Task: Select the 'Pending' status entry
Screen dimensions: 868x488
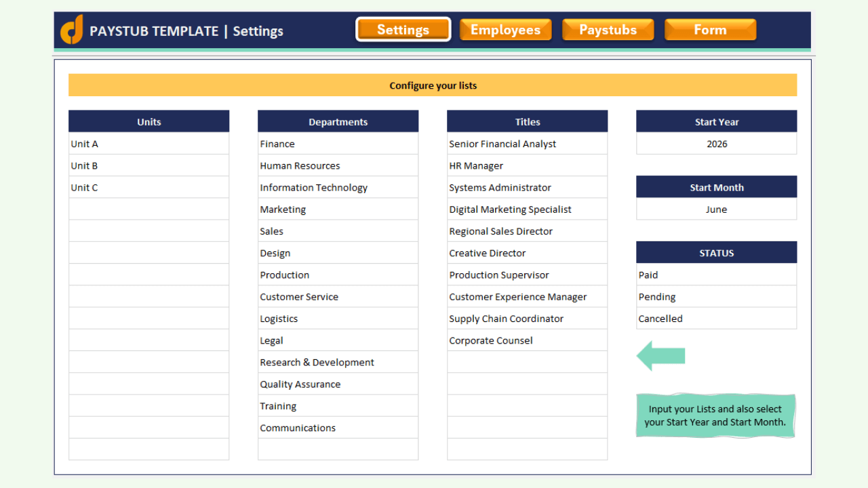Action: coord(716,296)
